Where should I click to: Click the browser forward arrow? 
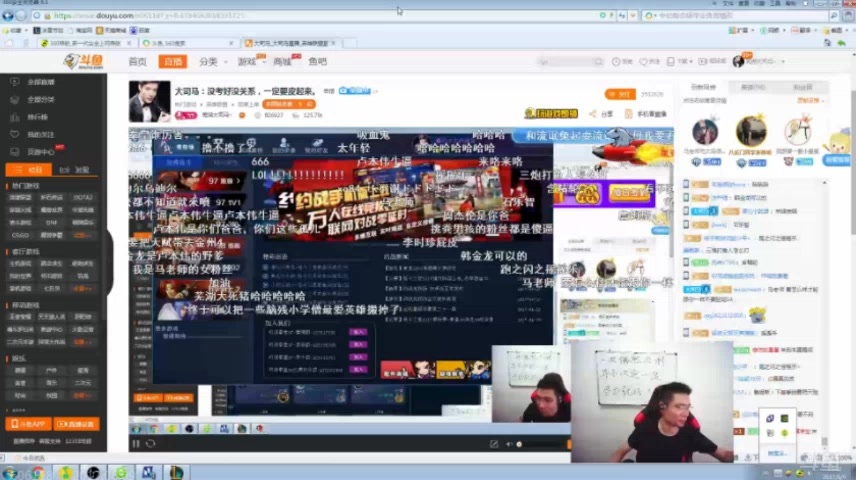(x=21, y=16)
